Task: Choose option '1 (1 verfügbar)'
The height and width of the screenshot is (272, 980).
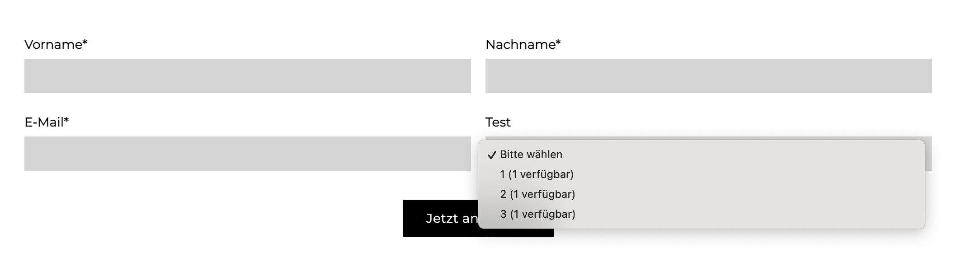Action: 536,174
